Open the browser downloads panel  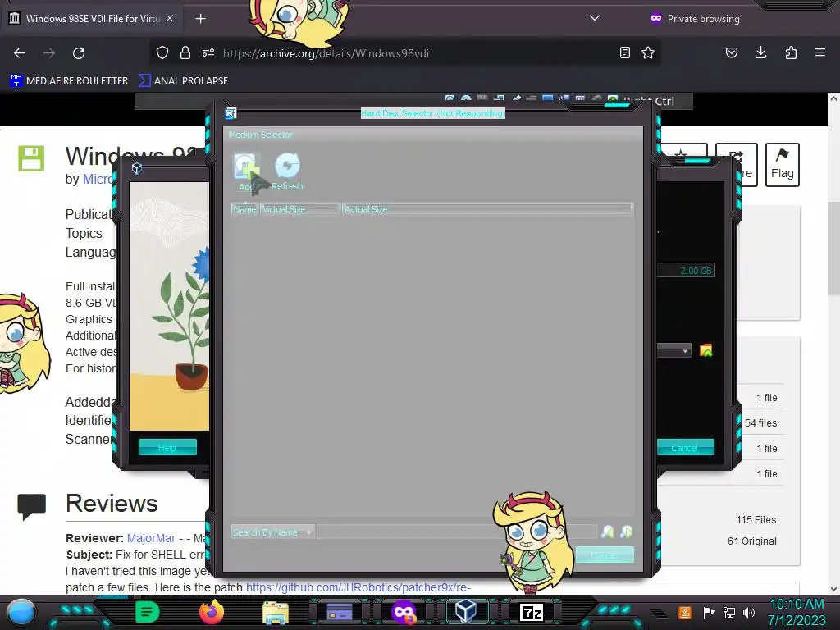(x=760, y=52)
